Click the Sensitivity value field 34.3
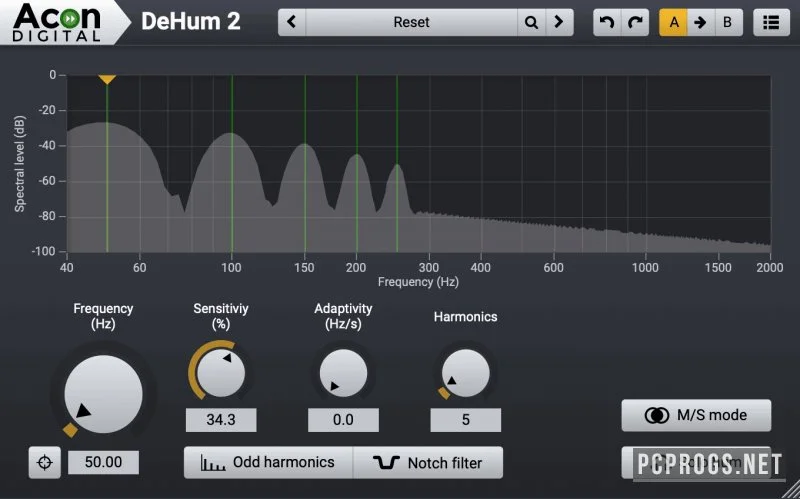 click(221, 420)
